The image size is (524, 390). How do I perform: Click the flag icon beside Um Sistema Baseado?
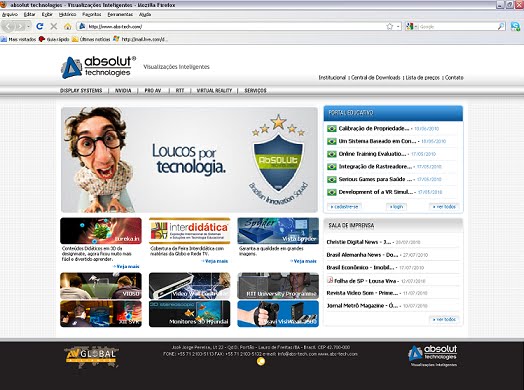pyautogui.click(x=332, y=141)
